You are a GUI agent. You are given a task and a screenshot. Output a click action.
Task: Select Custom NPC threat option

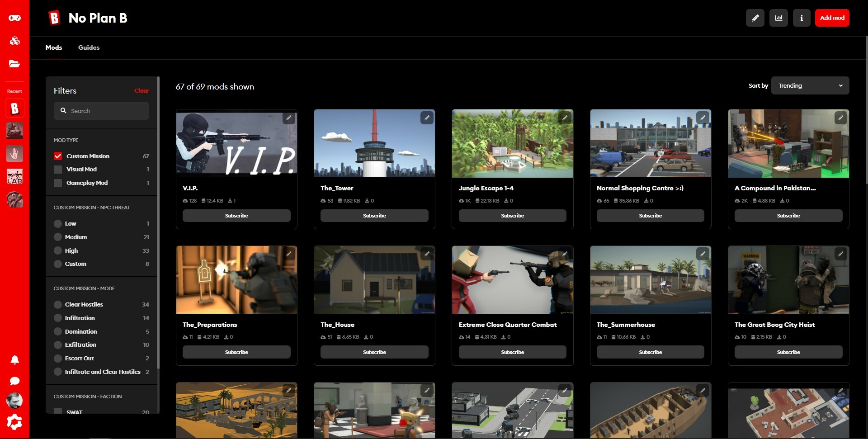(58, 264)
